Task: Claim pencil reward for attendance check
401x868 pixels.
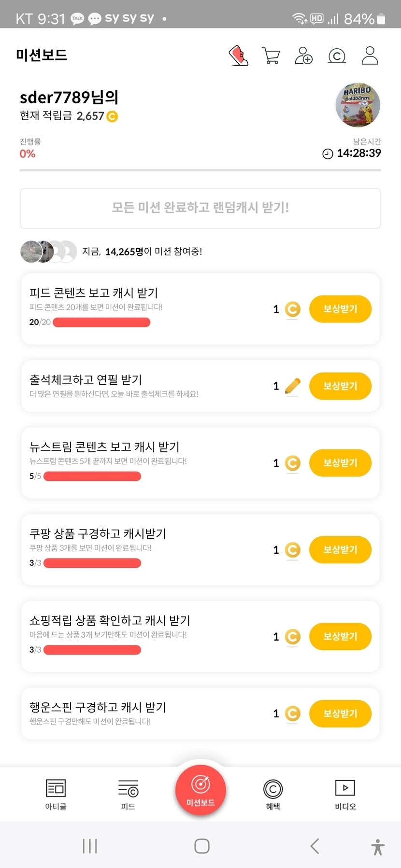Action: (340, 386)
